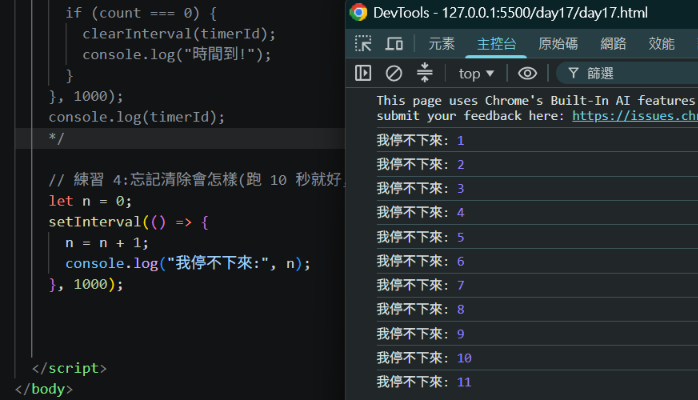Image resolution: width=698 pixels, height=400 pixels.
Task: Select console row 我停不下來: 3
Action: 537,188
